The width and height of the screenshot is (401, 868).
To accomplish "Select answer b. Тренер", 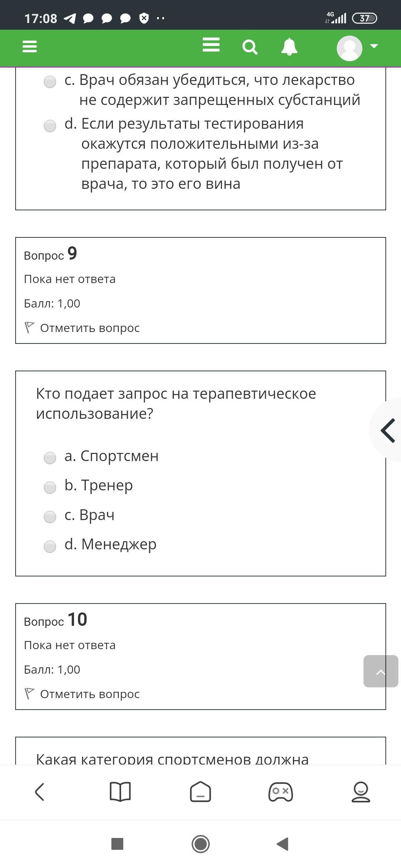I will (50, 487).
